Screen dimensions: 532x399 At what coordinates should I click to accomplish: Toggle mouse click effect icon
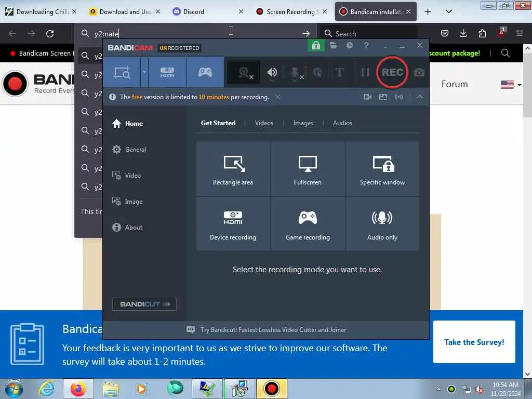pos(317,72)
